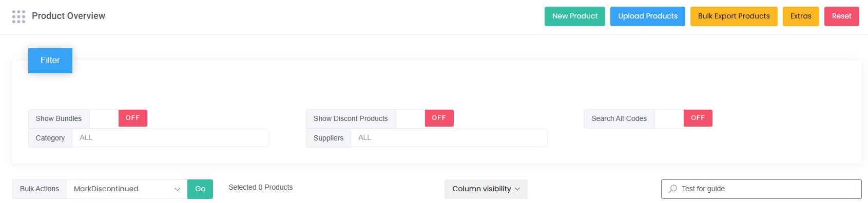This screenshot has height=203, width=868.
Task: Open the Extras menu
Action: tap(801, 16)
